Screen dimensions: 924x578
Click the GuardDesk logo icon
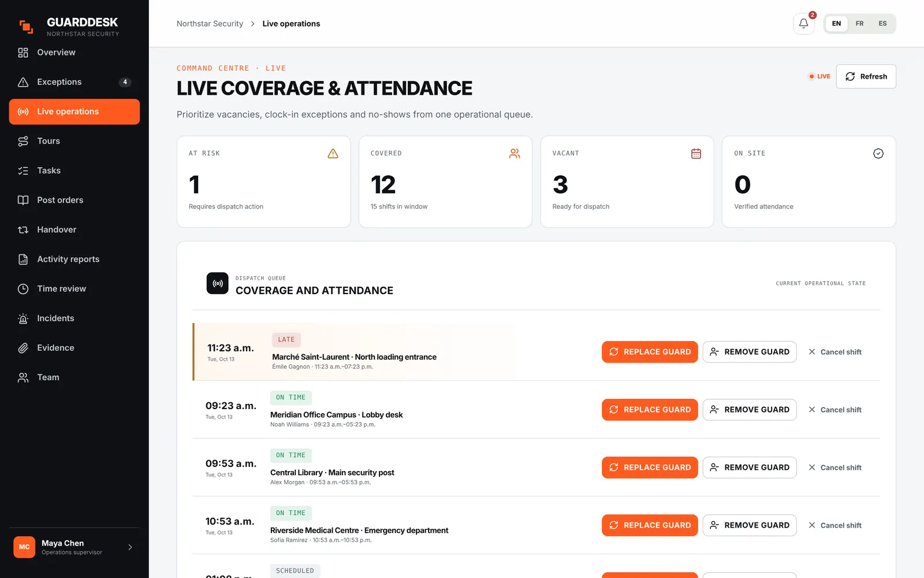click(x=26, y=27)
